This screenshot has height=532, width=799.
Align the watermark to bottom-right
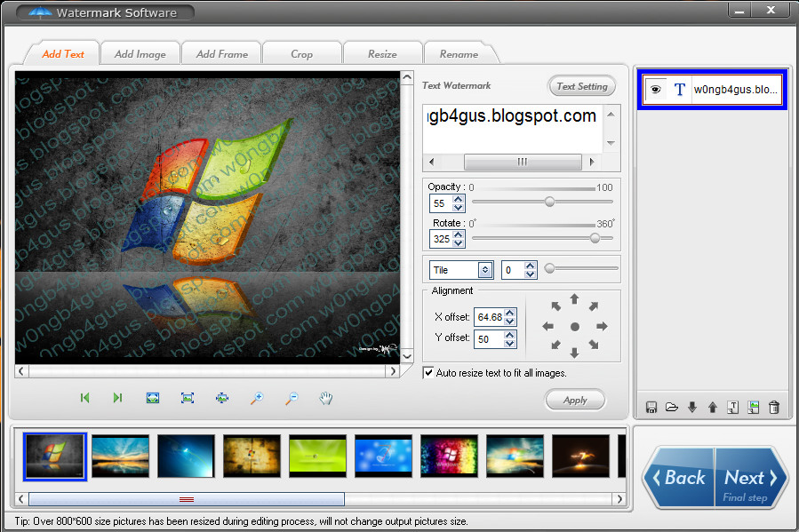(593, 345)
